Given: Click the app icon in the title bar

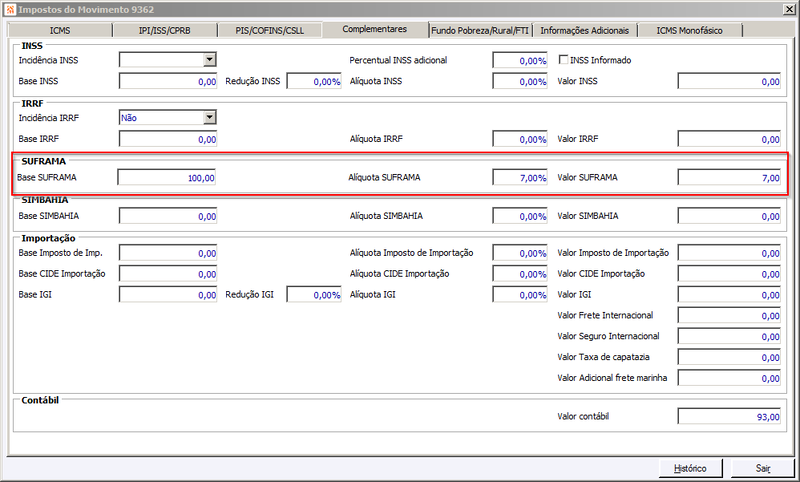Looking at the screenshot, I should [10, 9].
